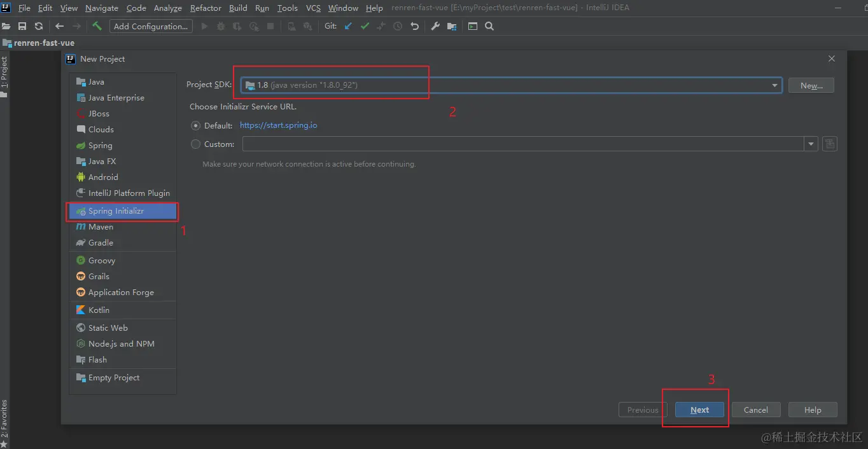Click the Run Anything terminal icon
The width and height of the screenshot is (868, 449).
[x=473, y=26]
